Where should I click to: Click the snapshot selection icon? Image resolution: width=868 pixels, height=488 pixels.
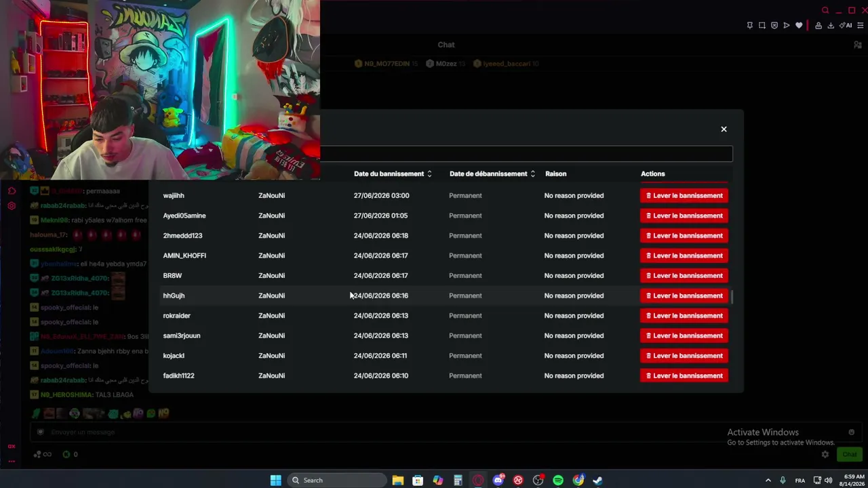pyautogui.click(x=762, y=25)
